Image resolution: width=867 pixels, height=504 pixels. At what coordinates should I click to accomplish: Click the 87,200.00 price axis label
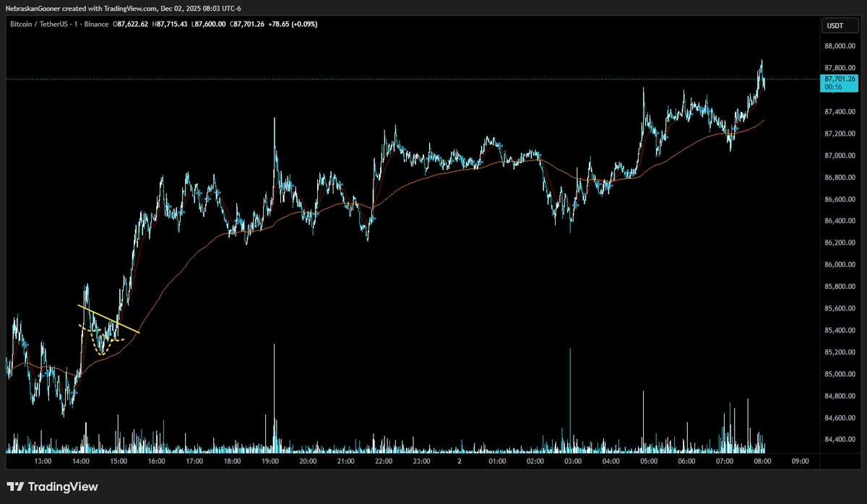839,134
